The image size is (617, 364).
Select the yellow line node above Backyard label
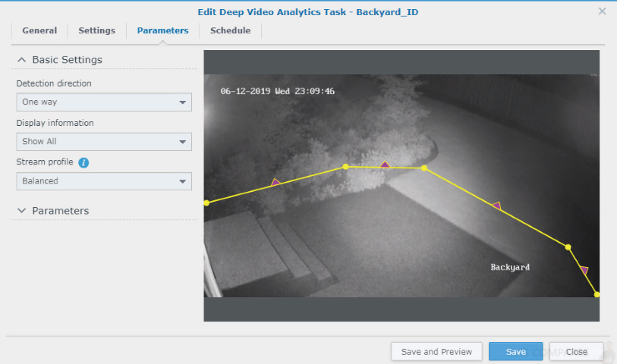tap(568, 247)
